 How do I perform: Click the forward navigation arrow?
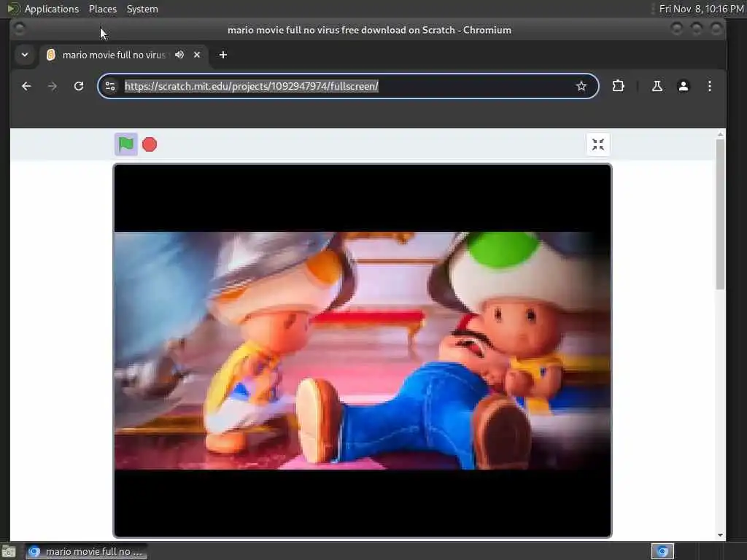(53, 86)
